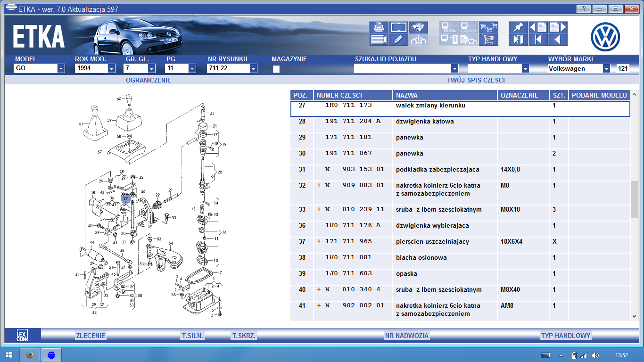Screen dimensions: 644x362
Task: Open search with the binoculars icon
Action: point(418,27)
